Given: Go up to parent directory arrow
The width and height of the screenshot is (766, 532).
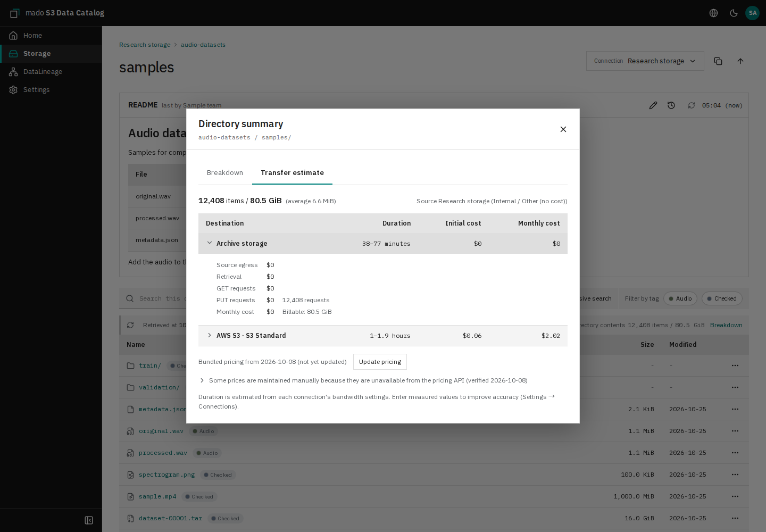Looking at the screenshot, I should tap(740, 61).
